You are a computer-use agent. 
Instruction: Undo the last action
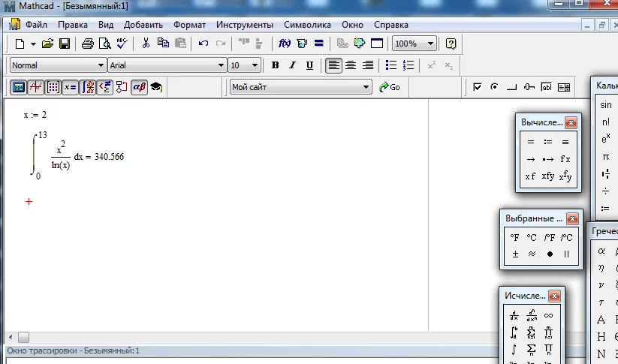pyautogui.click(x=203, y=44)
